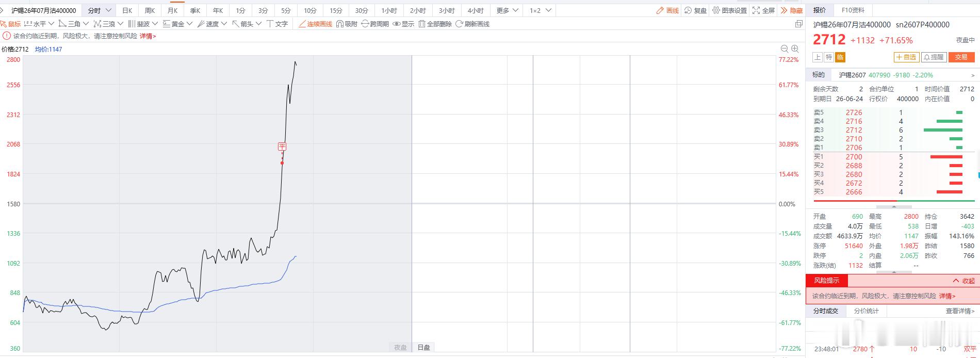Click 详情 link in the top warning bar
This screenshot has width=980, height=358.
[x=148, y=36]
